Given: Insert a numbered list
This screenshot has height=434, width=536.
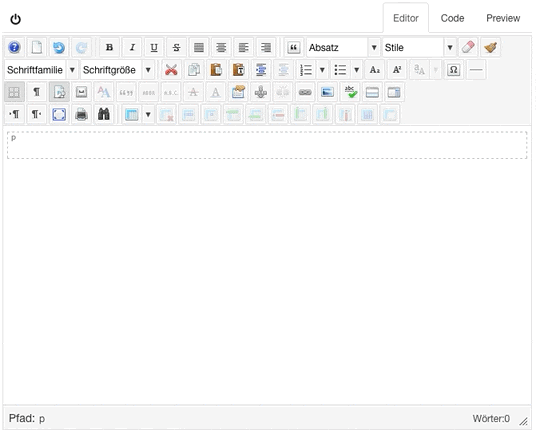Looking at the screenshot, I should (x=306, y=70).
